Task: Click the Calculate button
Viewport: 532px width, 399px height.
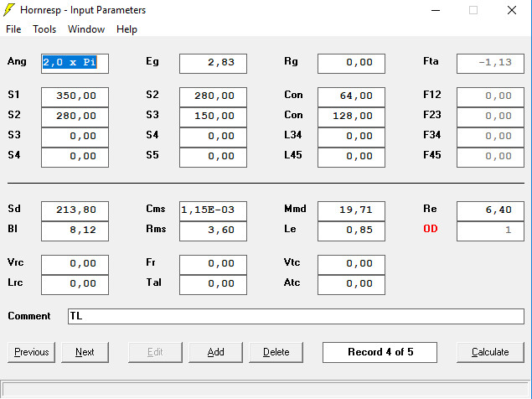Action: (490, 352)
